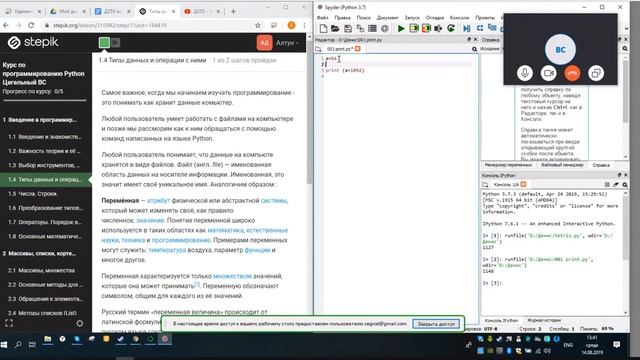640x360 pixels.
Task: Start debugging with the blue debug icon
Action: pyautogui.click(x=467, y=29)
